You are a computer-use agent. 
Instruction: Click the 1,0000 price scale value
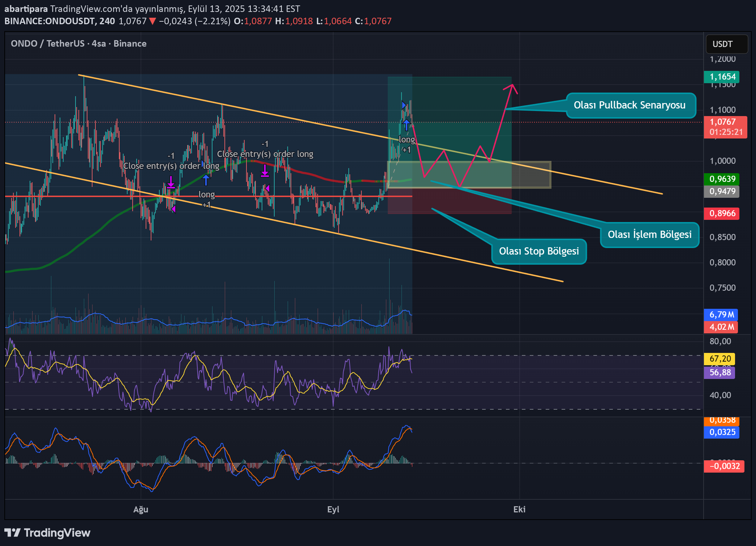coord(722,161)
